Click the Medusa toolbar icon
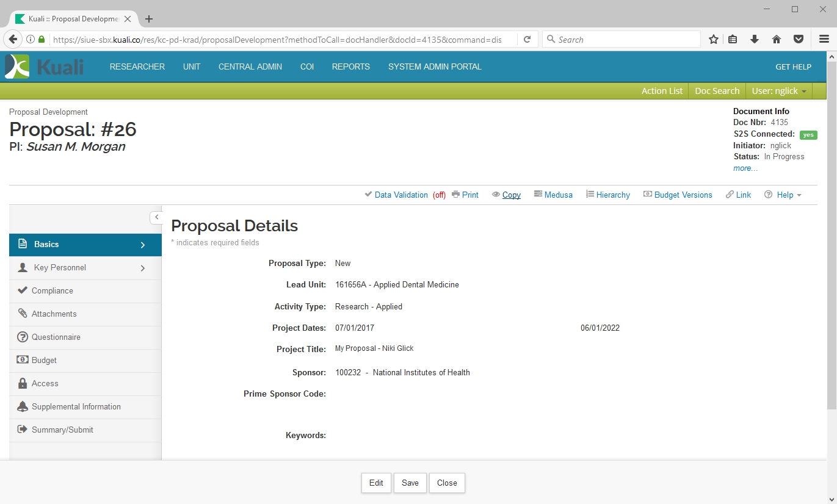This screenshot has width=837, height=504. pyautogui.click(x=538, y=194)
